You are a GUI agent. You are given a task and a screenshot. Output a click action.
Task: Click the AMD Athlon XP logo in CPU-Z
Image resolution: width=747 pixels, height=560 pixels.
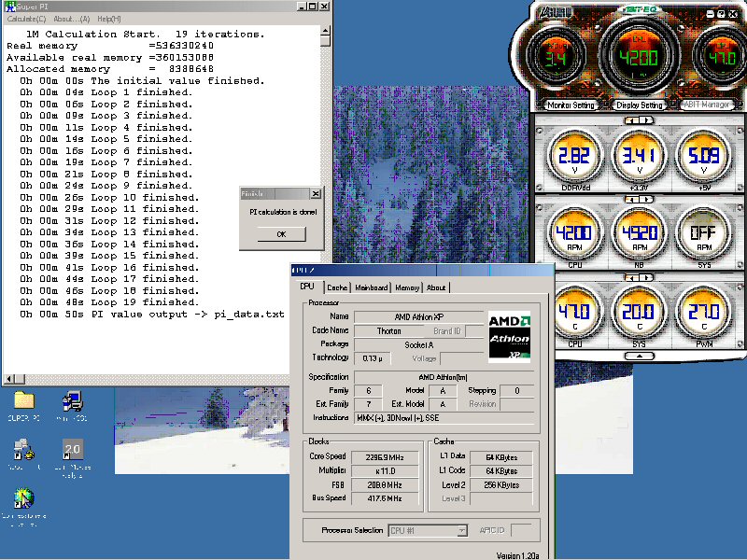(x=509, y=337)
